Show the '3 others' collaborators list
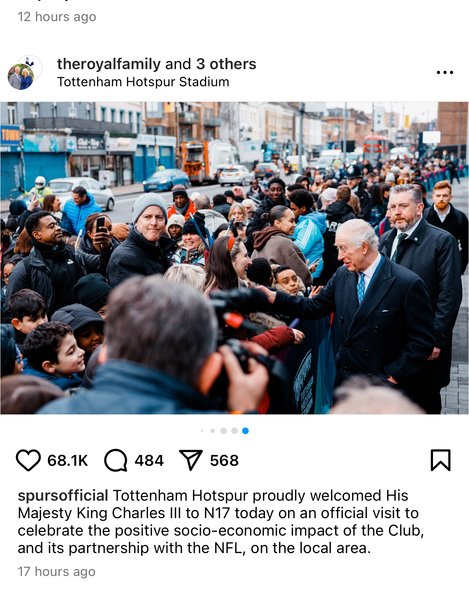 point(226,64)
